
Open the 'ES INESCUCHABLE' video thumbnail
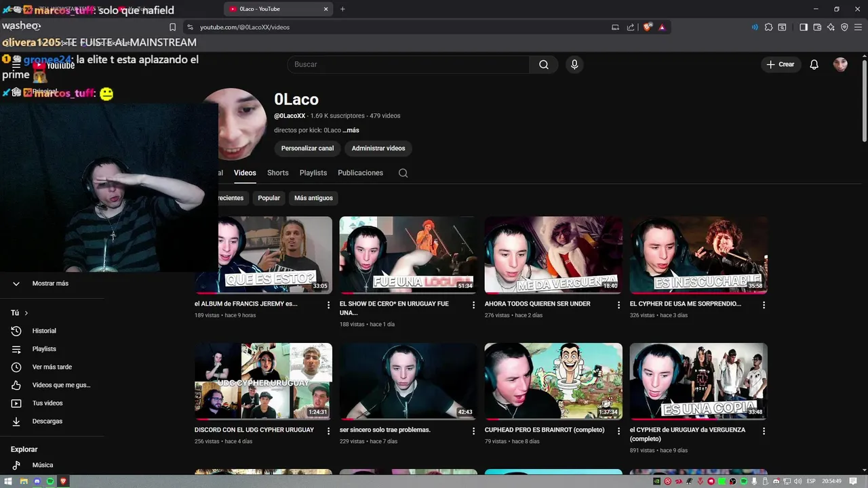point(698,255)
